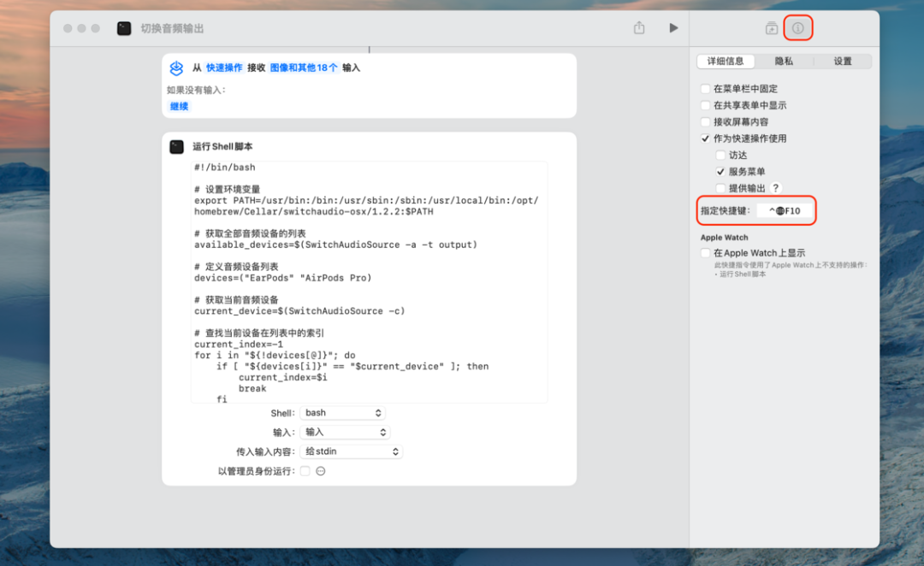This screenshot has width=924, height=566.
Task: Open the action library icon
Action: [772, 27]
